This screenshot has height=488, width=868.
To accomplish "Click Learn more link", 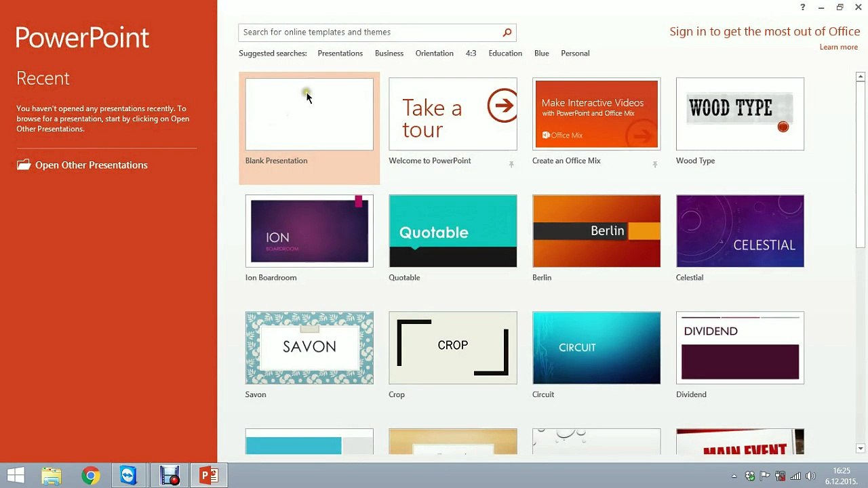I will click(x=838, y=47).
